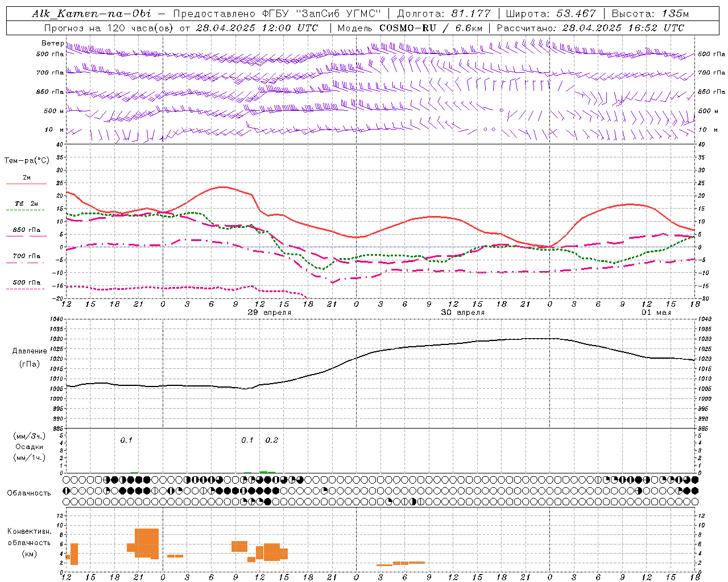
Task: Click the Конвективн. label text
Action: click(30, 531)
